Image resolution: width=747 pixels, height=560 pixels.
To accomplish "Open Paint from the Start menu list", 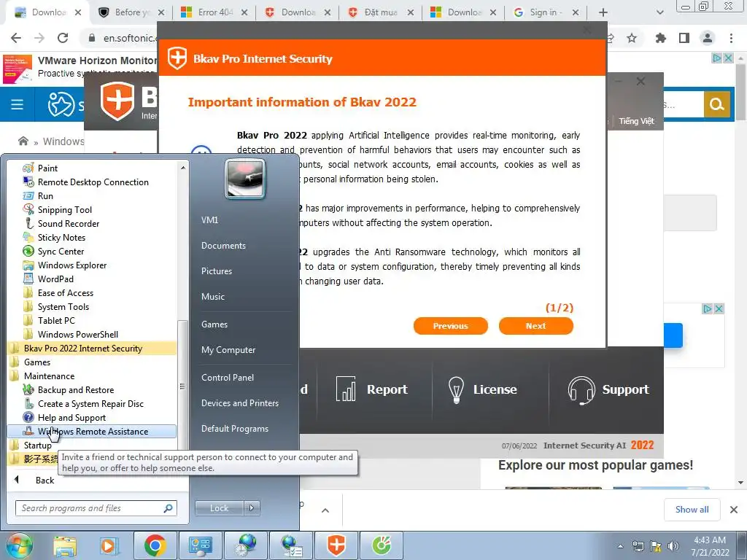I will click(x=47, y=168).
